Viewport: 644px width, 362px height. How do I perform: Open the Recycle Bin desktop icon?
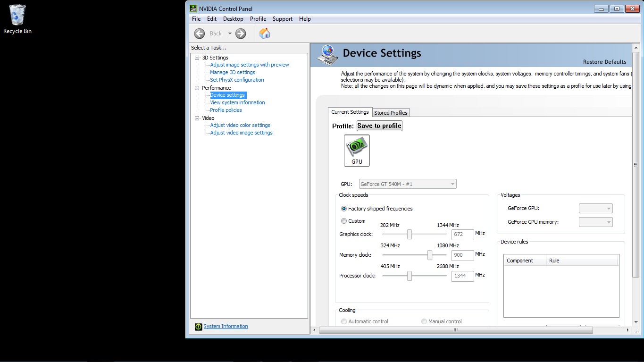pyautogui.click(x=17, y=19)
